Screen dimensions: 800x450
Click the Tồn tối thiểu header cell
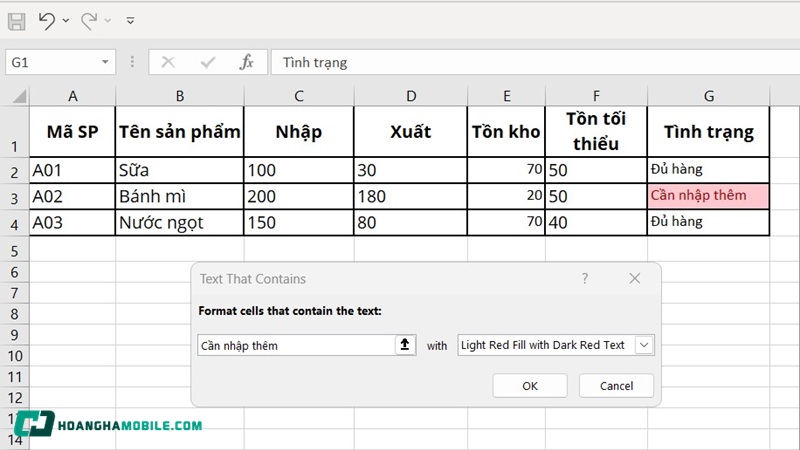point(596,132)
